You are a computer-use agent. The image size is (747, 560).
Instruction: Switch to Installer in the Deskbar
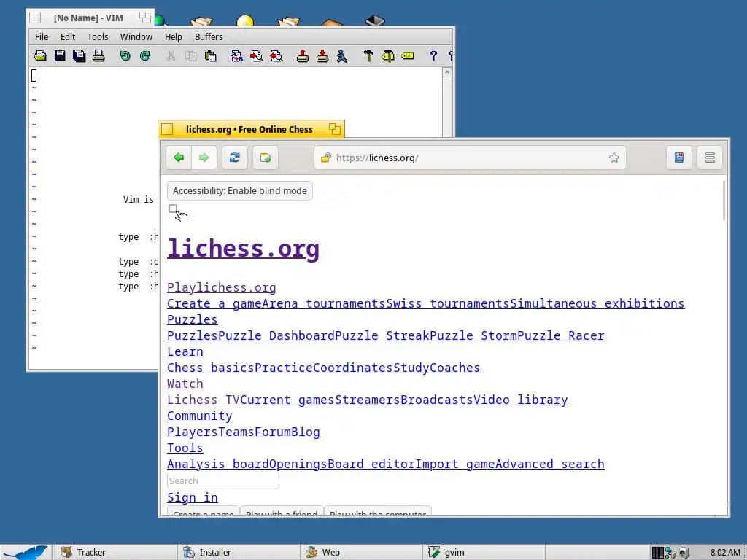point(239,553)
